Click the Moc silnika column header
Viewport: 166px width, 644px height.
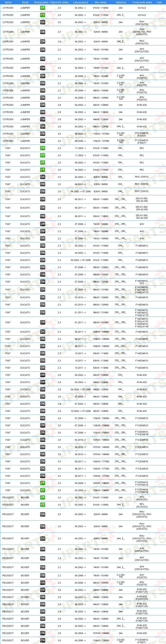point(101,2)
